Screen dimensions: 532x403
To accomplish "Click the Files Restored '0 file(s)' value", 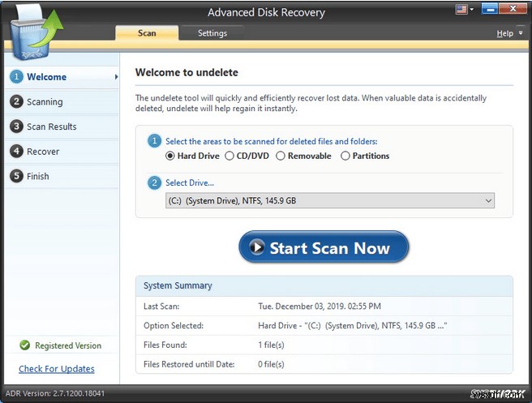I will pyautogui.click(x=271, y=364).
